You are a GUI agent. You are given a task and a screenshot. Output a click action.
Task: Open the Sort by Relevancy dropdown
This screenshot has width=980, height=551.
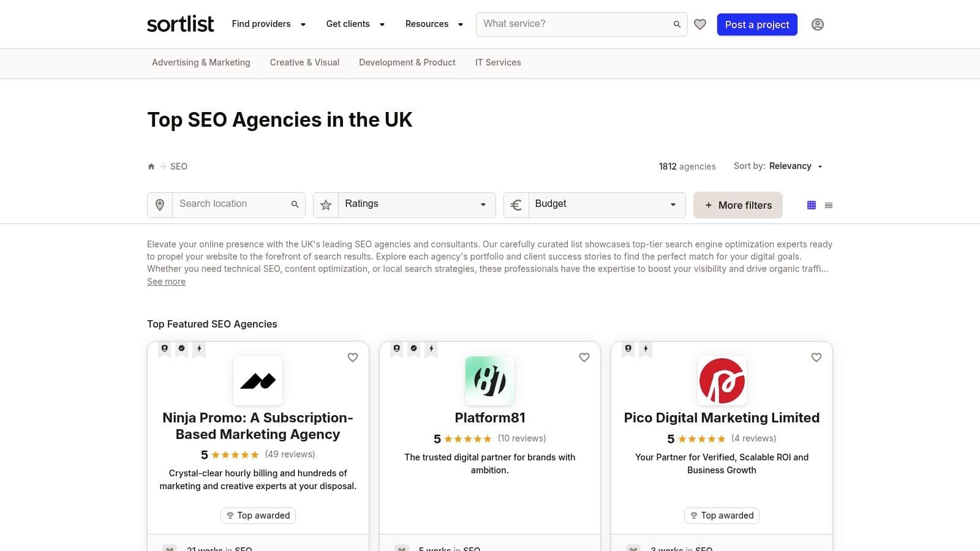click(x=796, y=167)
